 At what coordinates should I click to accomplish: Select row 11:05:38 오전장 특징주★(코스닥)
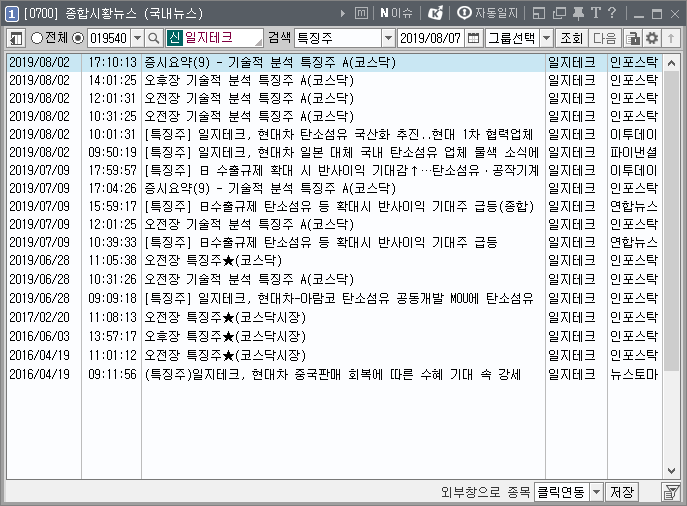point(334,260)
